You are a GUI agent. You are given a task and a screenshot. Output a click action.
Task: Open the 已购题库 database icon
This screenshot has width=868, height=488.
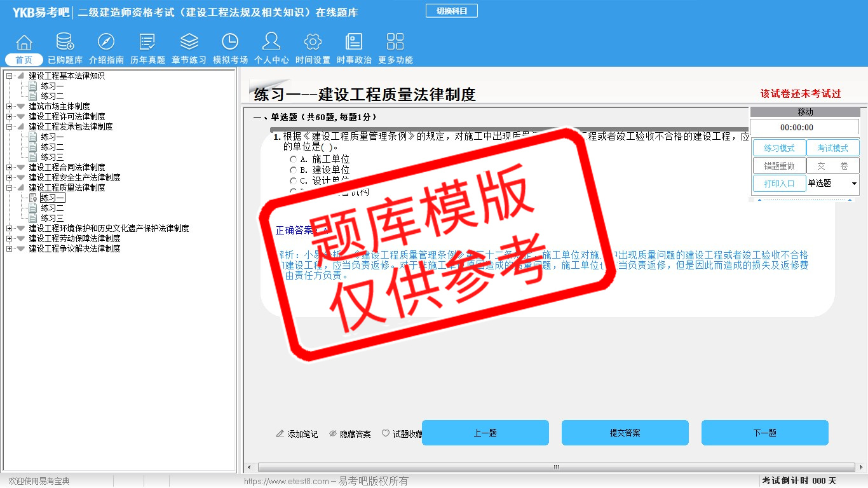click(x=65, y=43)
